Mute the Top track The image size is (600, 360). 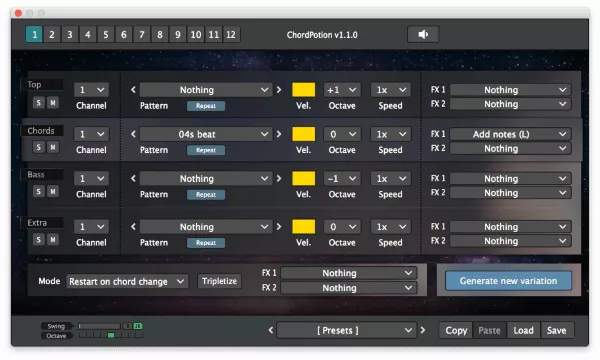(x=53, y=103)
